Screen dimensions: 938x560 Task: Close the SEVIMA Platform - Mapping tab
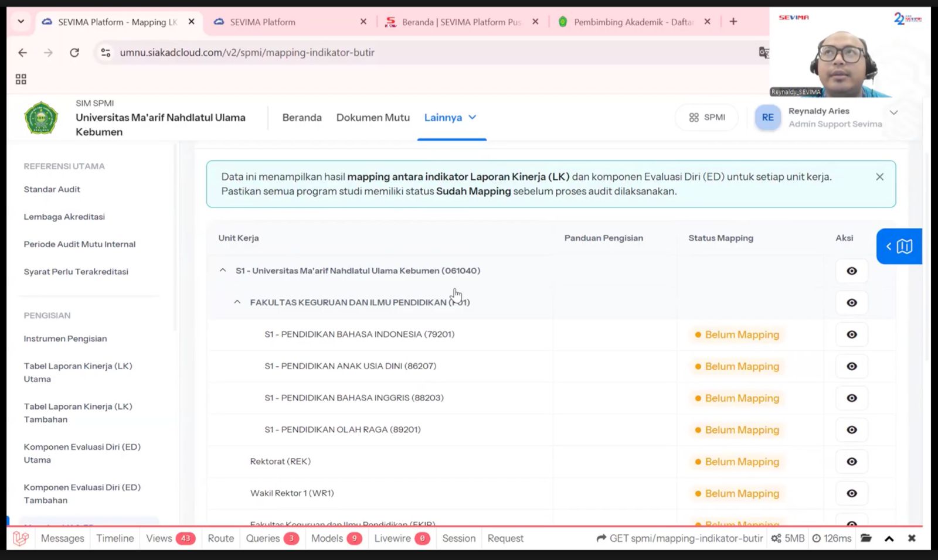pyautogui.click(x=191, y=22)
